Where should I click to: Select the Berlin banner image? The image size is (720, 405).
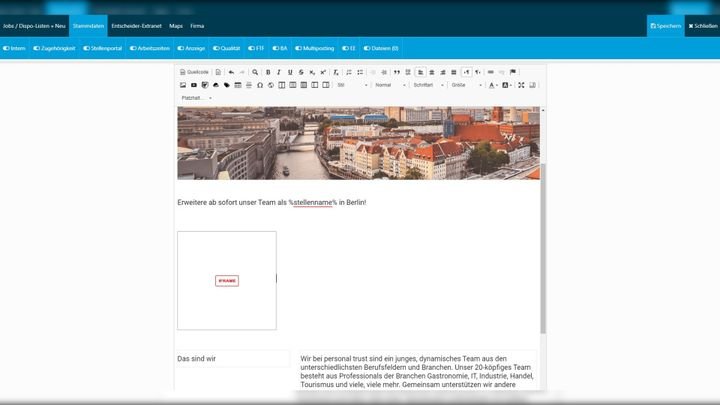359,143
